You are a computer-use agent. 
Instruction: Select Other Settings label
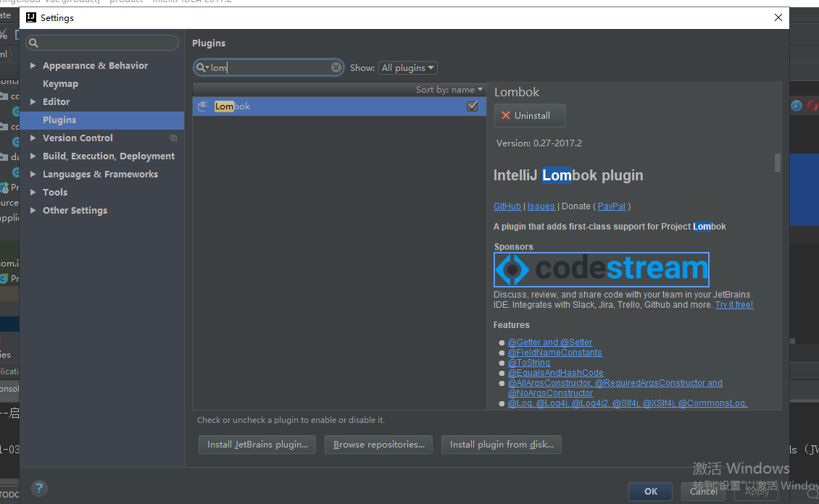coord(75,210)
